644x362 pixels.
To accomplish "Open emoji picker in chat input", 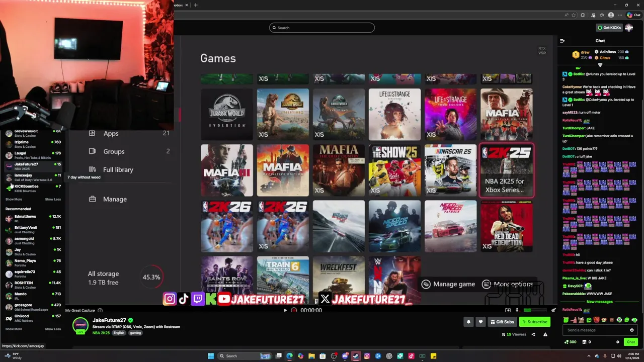I will pos(631,330).
